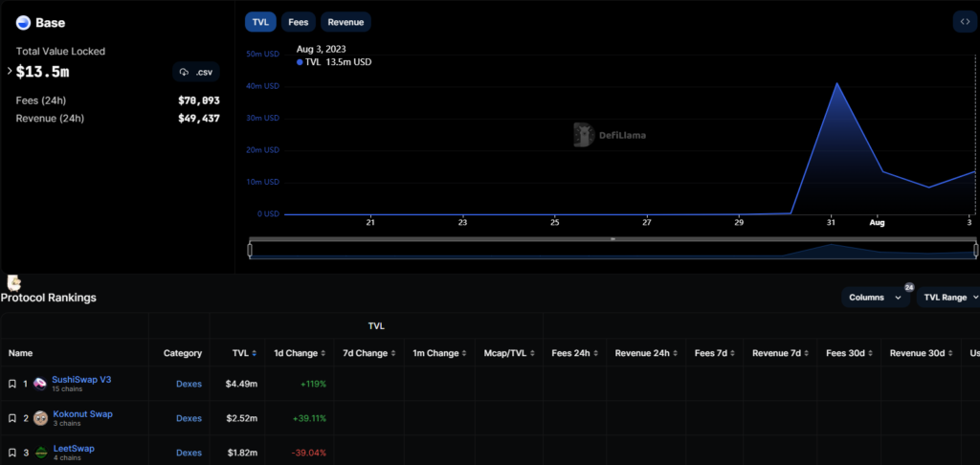This screenshot has width=980, height=465.
Task: Expand the Total Value Locked breakdown chevron
Action: coord(10,72)
